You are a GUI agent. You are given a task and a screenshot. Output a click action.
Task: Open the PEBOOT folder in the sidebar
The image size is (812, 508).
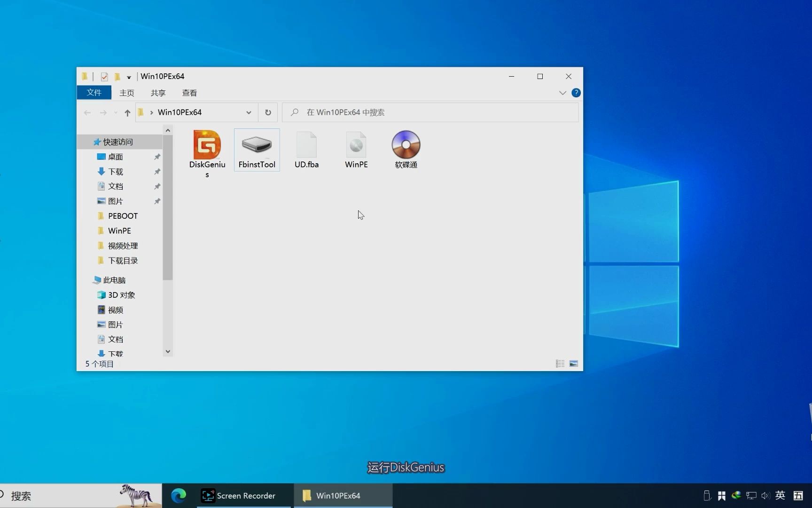pos(123,215)
